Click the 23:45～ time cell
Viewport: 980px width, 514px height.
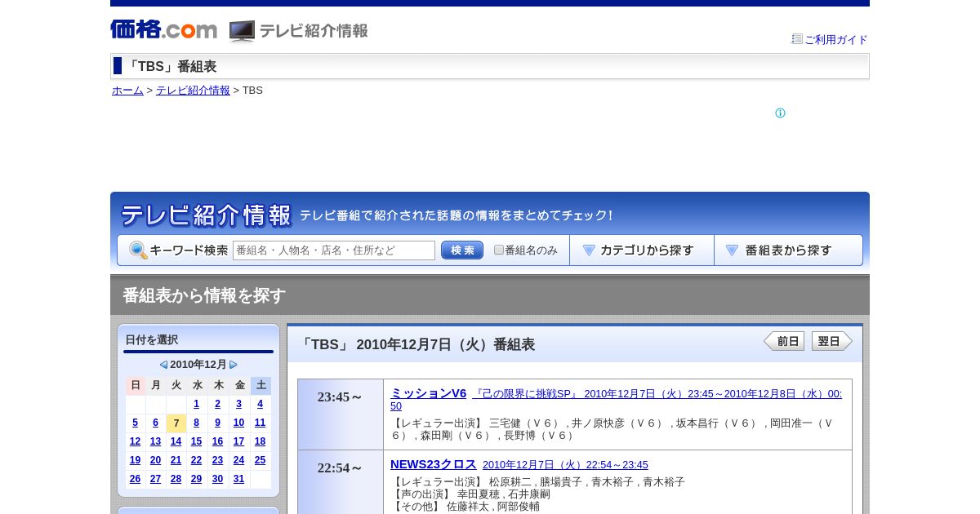(341, 414)
